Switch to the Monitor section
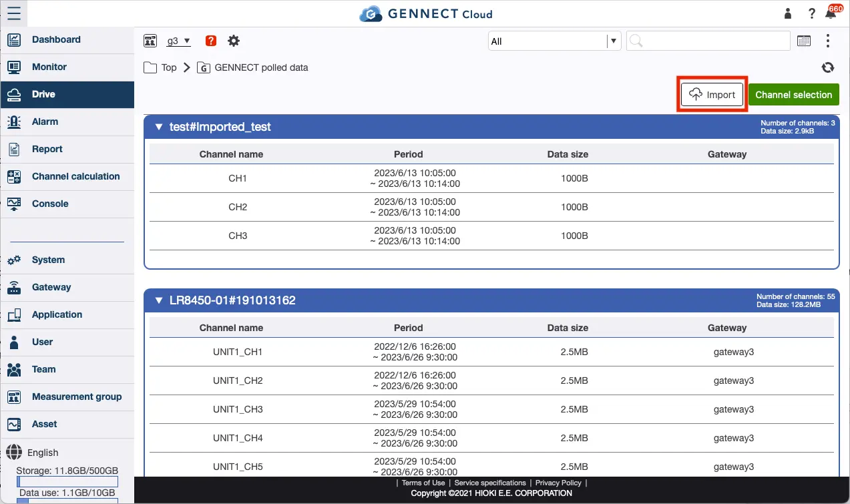Image resolution: width=850 pixels, height=504 pixels. point(48,67)
